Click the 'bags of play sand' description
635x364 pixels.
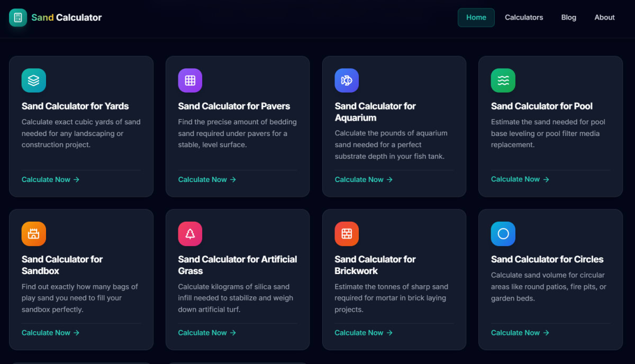[80, 298]
